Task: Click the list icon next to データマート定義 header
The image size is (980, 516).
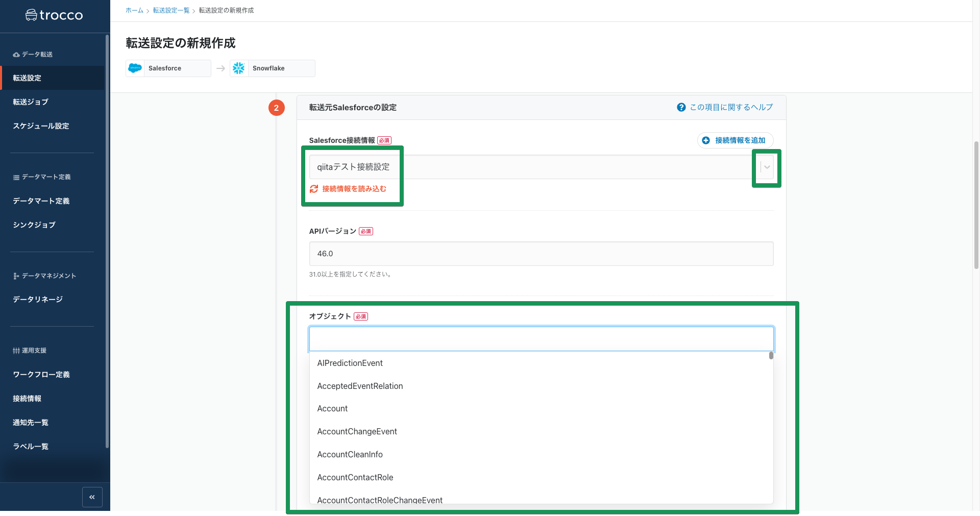Action: pos(16,177)
